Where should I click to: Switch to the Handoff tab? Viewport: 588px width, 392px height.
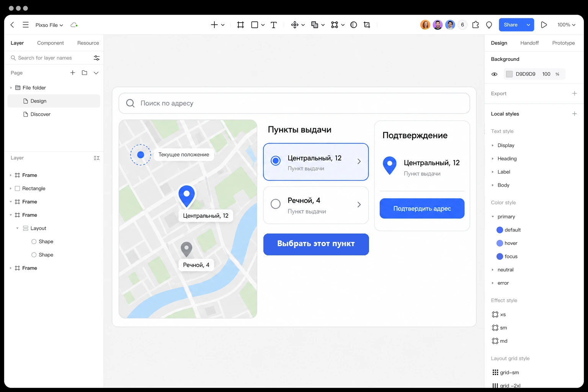529,43
